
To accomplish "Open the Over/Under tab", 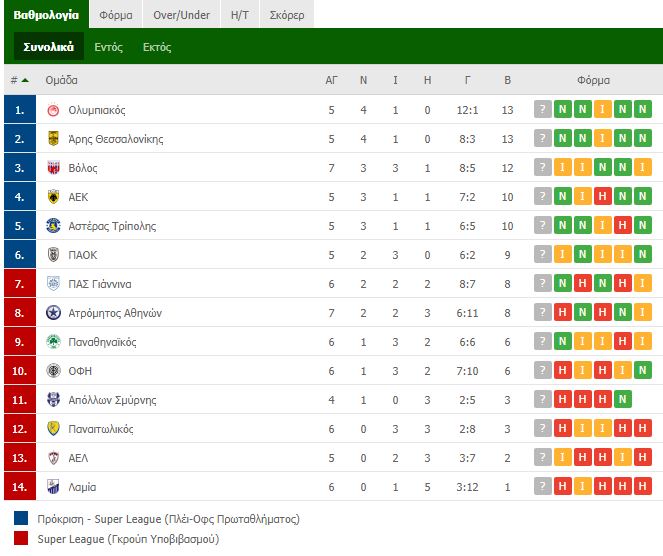I will coord(181,15).
